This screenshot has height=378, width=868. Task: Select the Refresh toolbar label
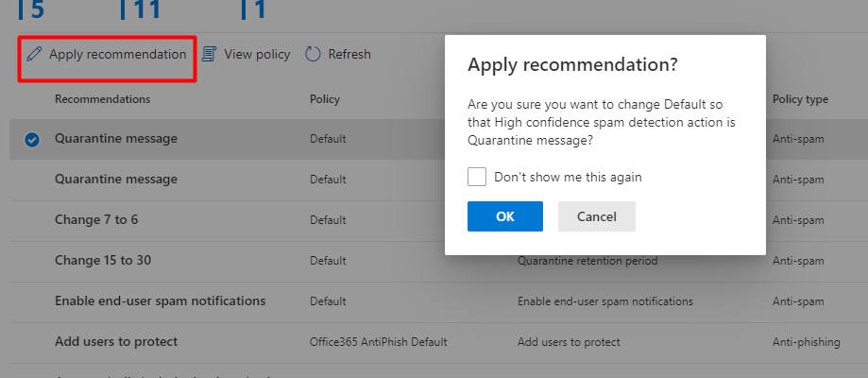pos(349,55)
